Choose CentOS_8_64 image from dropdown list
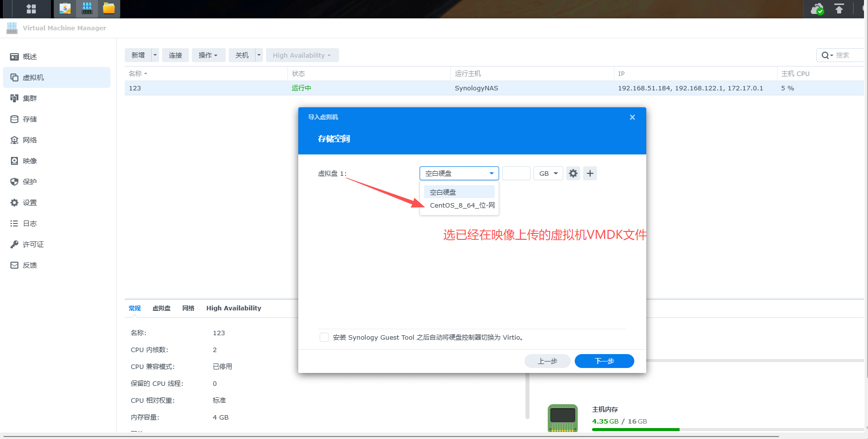The width and height of the screenshot is (868, 439). click(x=459, y=205)
